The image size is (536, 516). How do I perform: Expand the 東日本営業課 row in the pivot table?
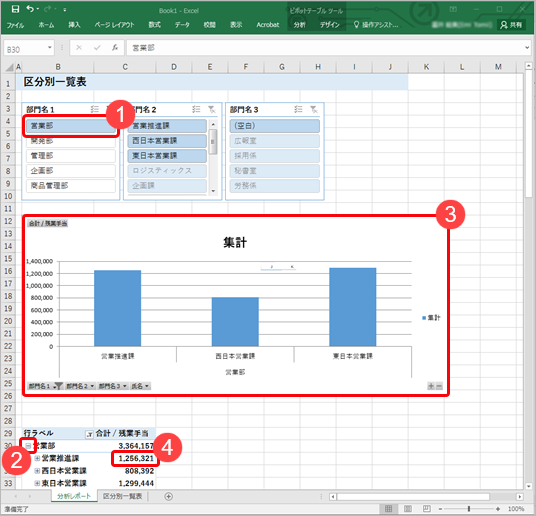click(x=37, y=483)
